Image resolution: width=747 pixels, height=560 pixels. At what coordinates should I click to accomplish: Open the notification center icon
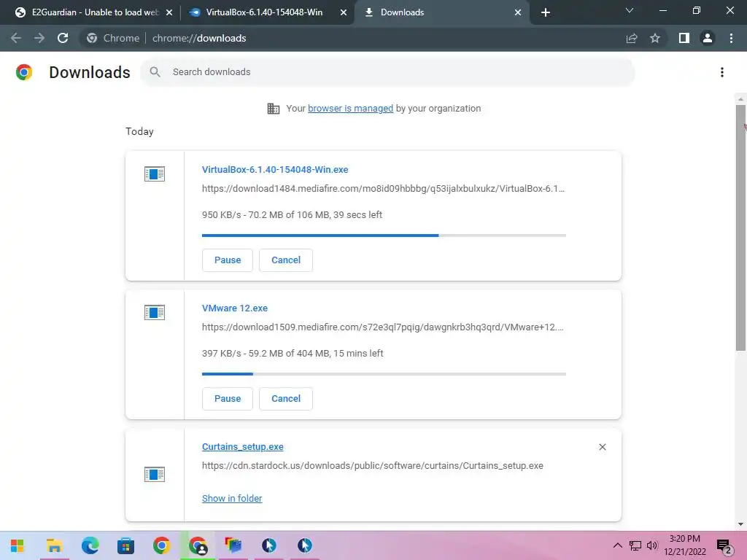724,547
